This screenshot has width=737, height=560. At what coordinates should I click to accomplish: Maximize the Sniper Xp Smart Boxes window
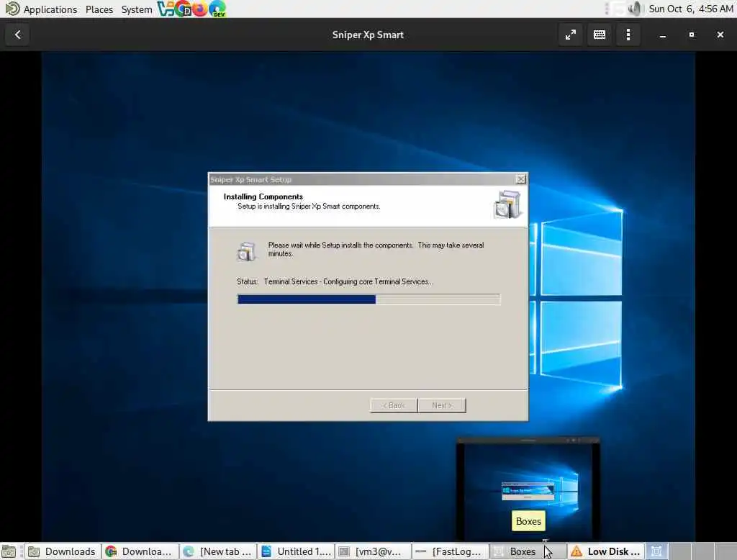tap(692, 35)
